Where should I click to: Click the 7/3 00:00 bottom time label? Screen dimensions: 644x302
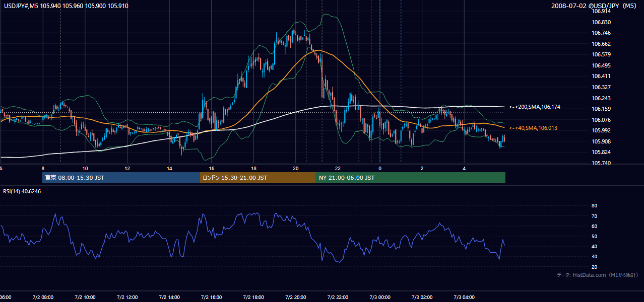click(380, 297)
